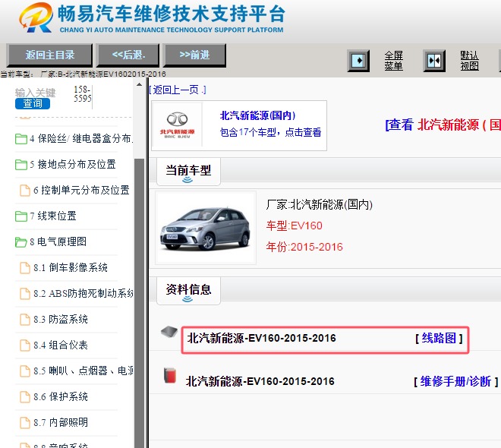Click the 年份:2015-2016 text

point(304,247)
